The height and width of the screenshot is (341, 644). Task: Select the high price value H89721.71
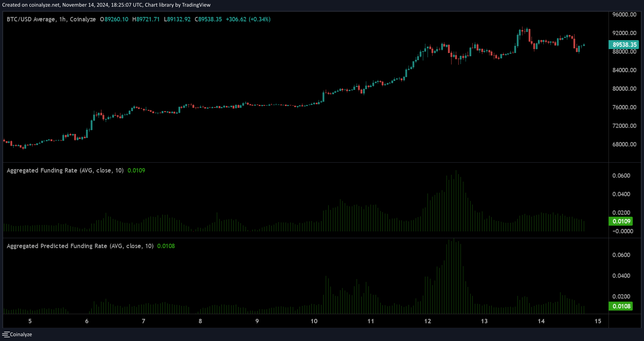[146, 19]
